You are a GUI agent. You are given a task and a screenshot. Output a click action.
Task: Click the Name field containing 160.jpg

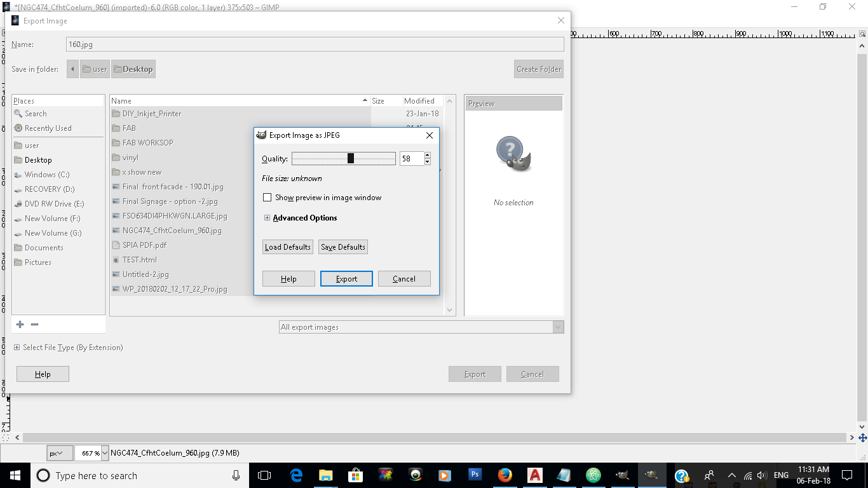315,44
